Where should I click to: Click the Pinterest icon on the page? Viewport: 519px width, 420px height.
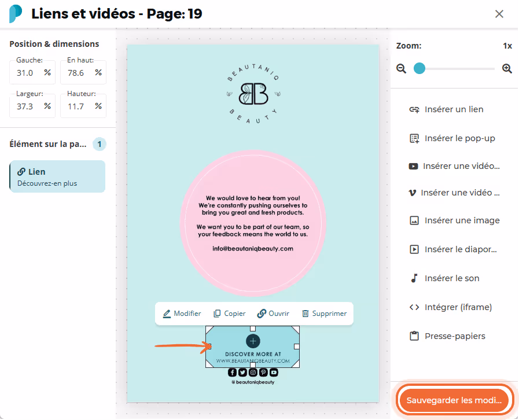[263, 373]
